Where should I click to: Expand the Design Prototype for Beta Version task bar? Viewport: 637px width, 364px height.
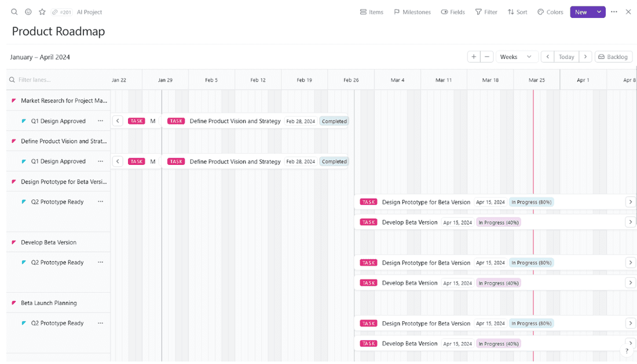[631, 202]
